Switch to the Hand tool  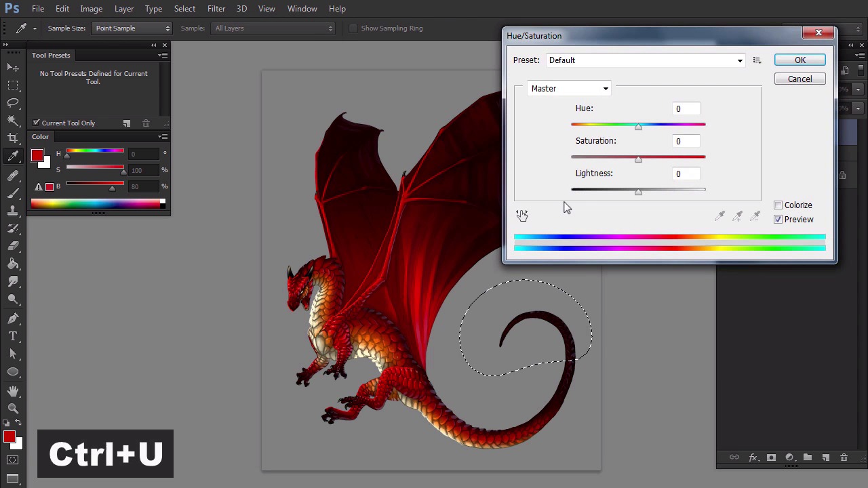click(13, 391)
